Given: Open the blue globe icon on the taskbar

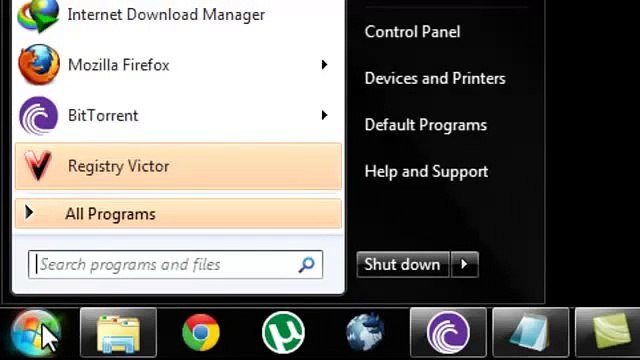Looking at the screenshot, I should [365, 332].
